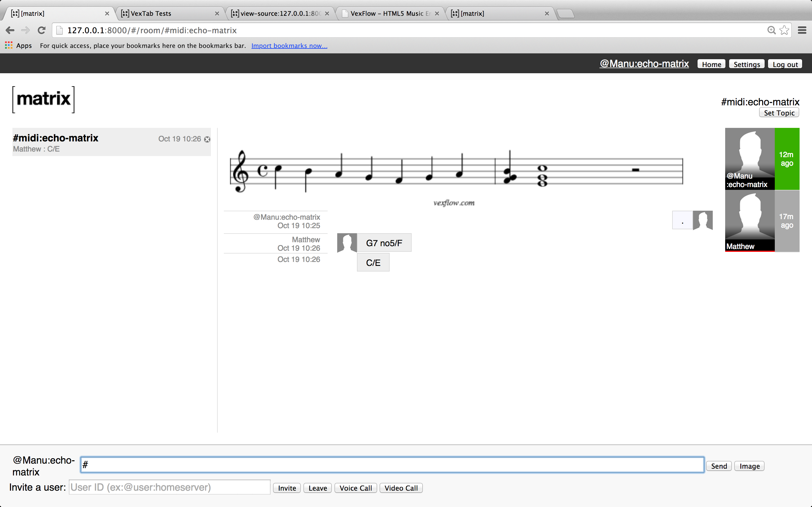Open the @Manu:echo-matrix profile link in header

tap(644, 64)
